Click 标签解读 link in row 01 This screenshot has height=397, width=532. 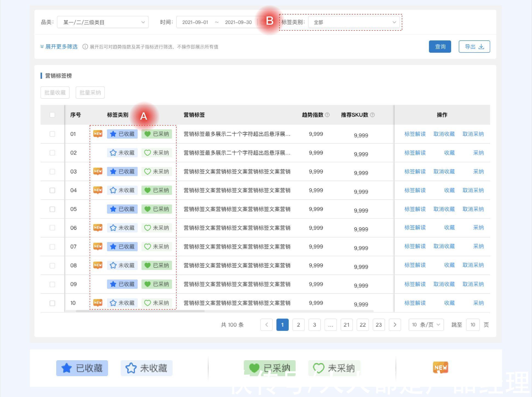(x=415, y=134)
